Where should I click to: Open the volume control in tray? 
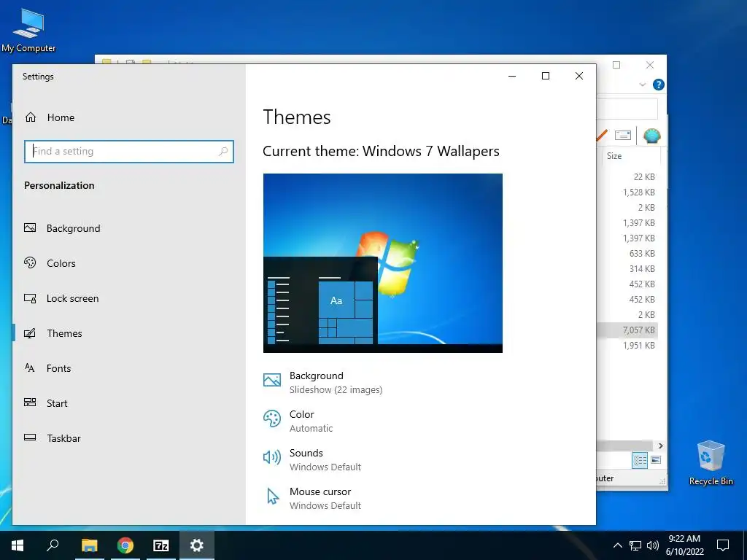[653, 545]
